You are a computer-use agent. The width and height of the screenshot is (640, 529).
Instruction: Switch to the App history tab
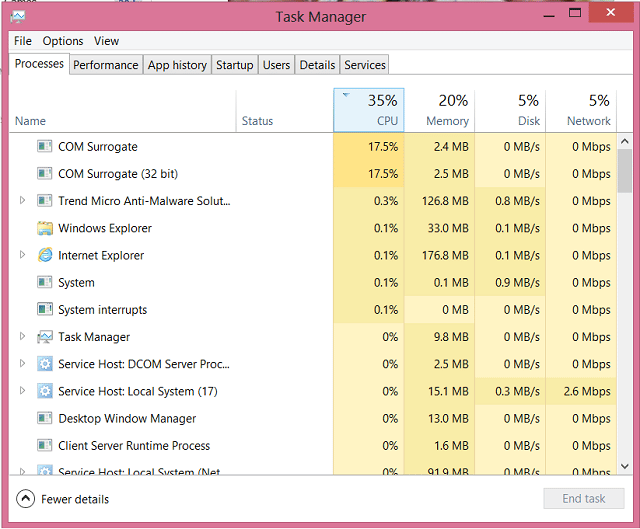click(x=177, y=65)
